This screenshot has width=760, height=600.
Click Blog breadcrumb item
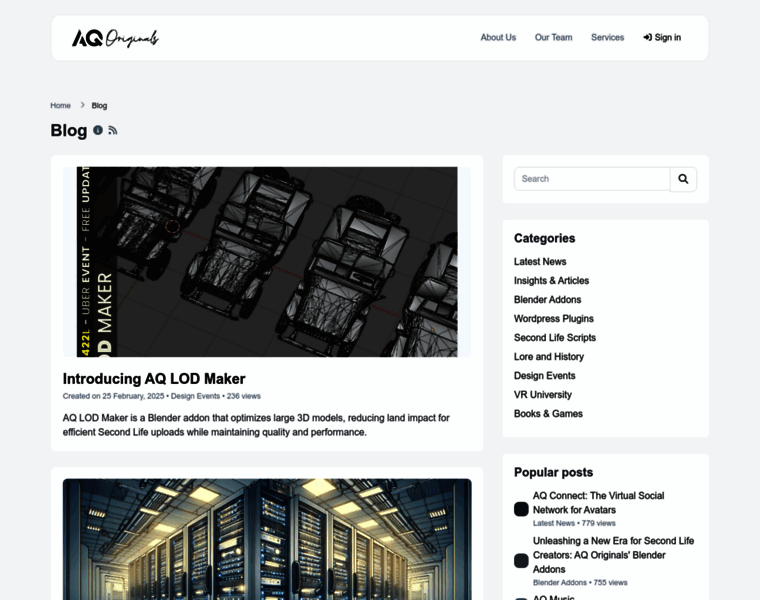[99, 105]
